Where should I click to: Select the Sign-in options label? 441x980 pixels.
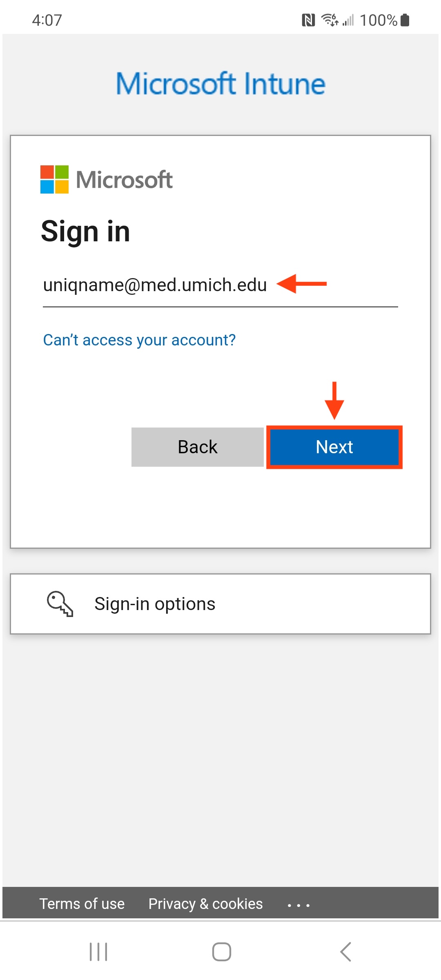[x=155, y=604]
